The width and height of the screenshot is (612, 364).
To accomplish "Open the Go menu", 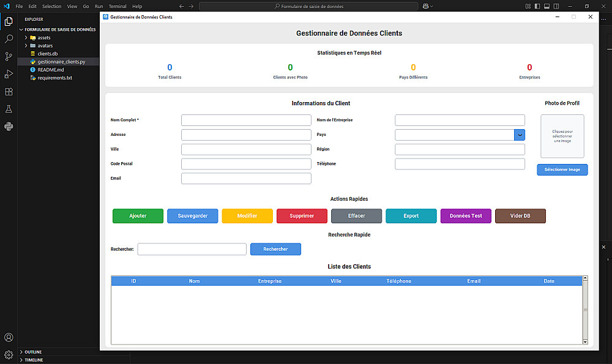I will click(86, 6).
